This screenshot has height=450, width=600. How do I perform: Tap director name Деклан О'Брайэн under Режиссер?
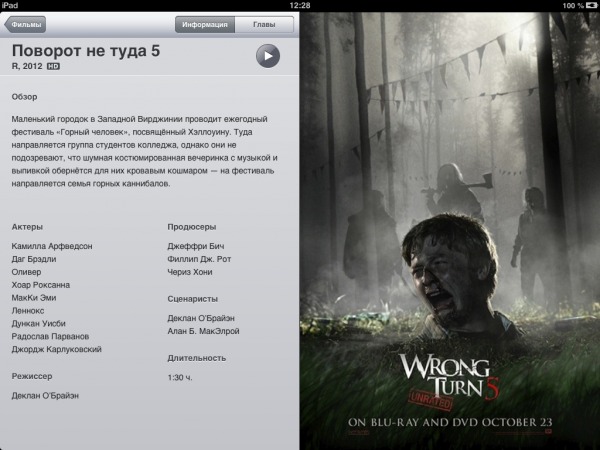pyautogui.click(x=45, y=396)
